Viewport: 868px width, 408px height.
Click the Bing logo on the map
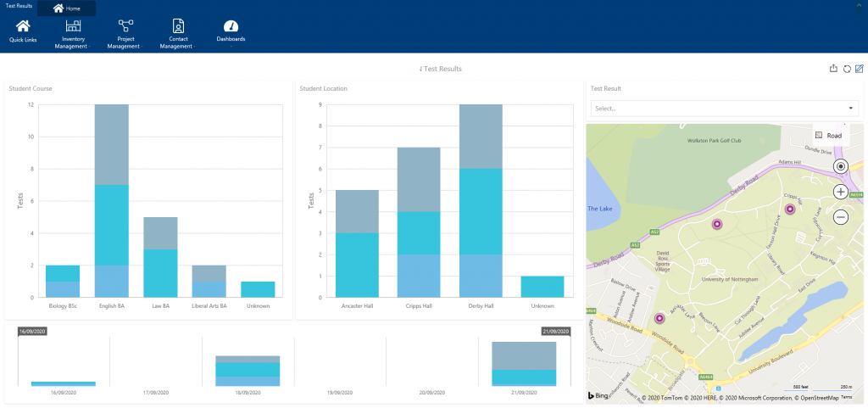click(596, 396)
